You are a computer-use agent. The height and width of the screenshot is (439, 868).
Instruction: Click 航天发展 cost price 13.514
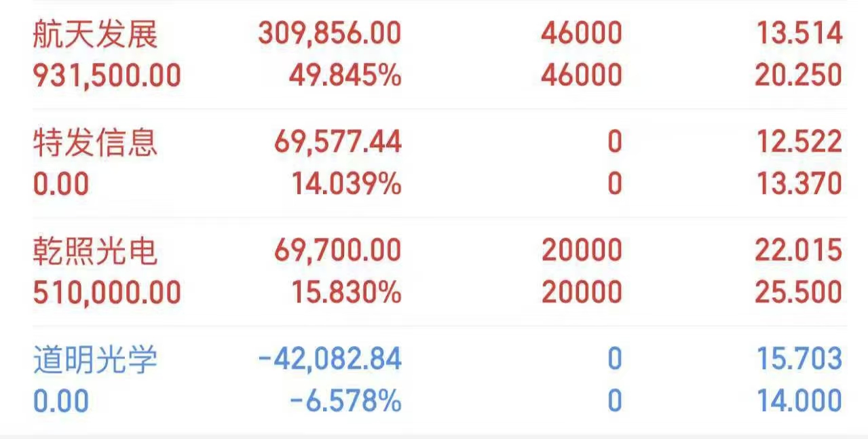pos(799,34)
